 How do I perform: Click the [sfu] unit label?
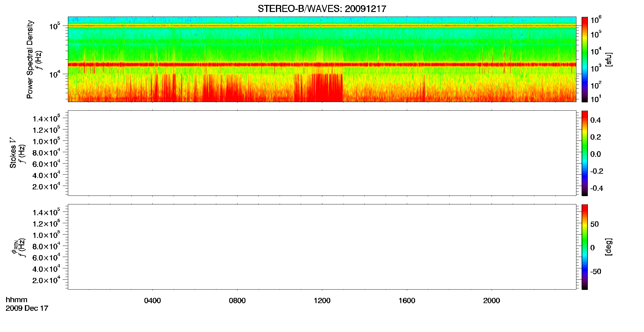pos(608,59)
